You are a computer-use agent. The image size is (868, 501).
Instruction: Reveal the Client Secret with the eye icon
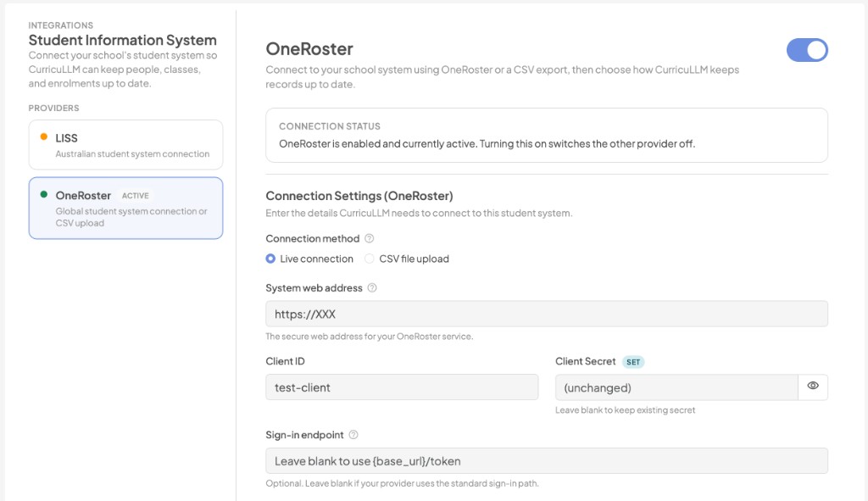(x=812, y=386)
